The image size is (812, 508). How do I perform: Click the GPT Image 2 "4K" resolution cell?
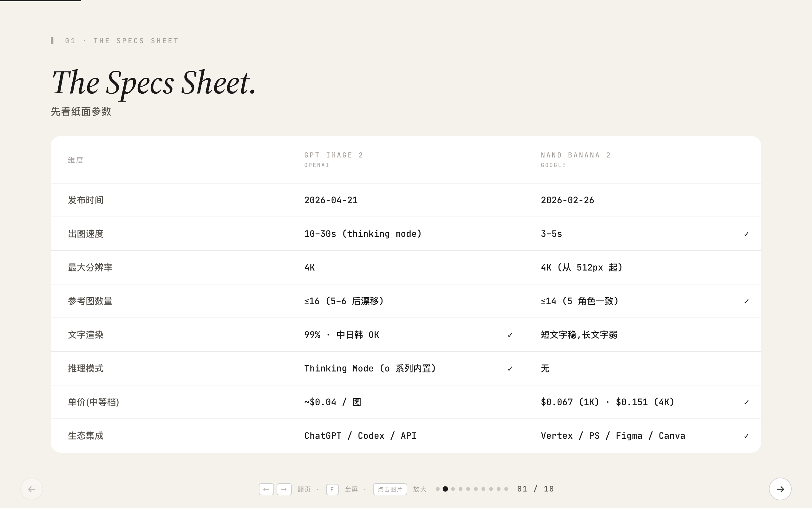tap(309, 267)
